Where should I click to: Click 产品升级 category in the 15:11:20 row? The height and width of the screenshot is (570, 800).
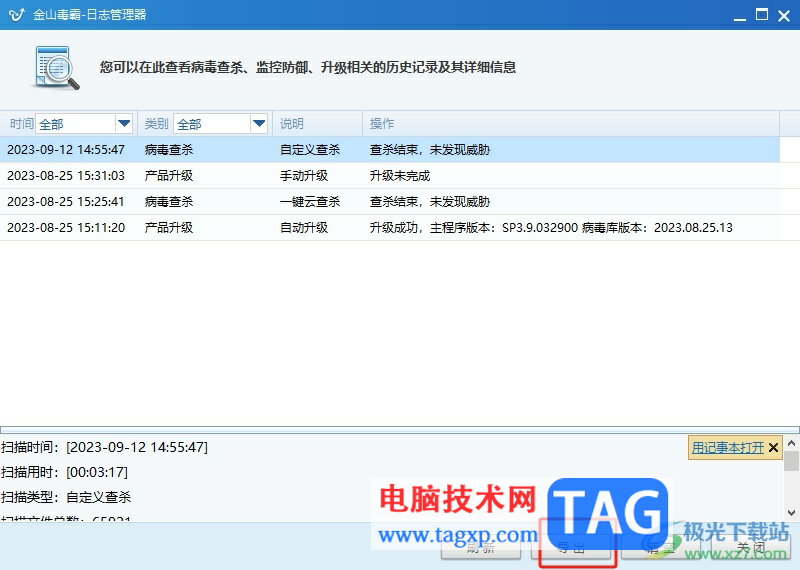pos(169,228)
